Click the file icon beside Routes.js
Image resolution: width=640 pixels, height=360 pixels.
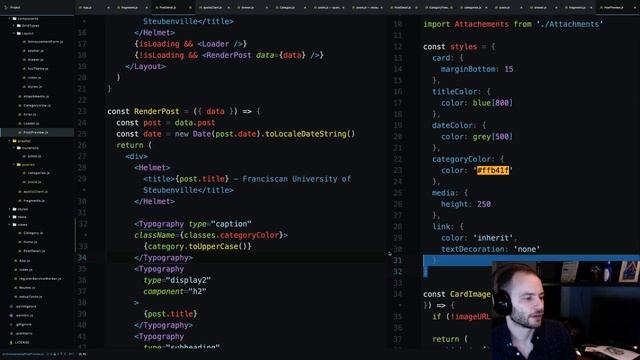click(16, 288)
